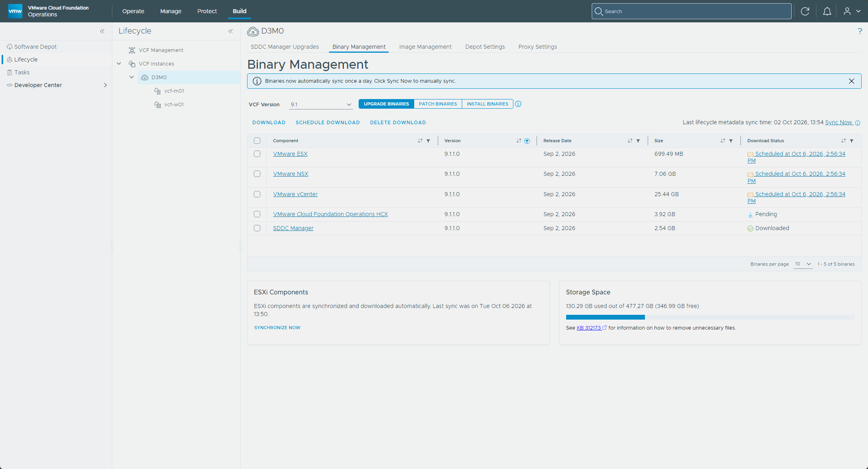Click the Download action

tap(269, 123)
